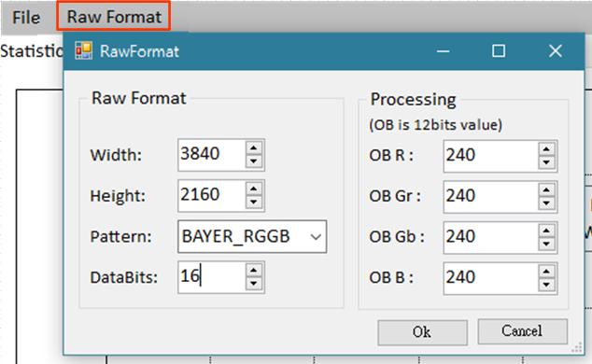
Task: Raise DataBits value with up arrow
Action: [254, 270]
